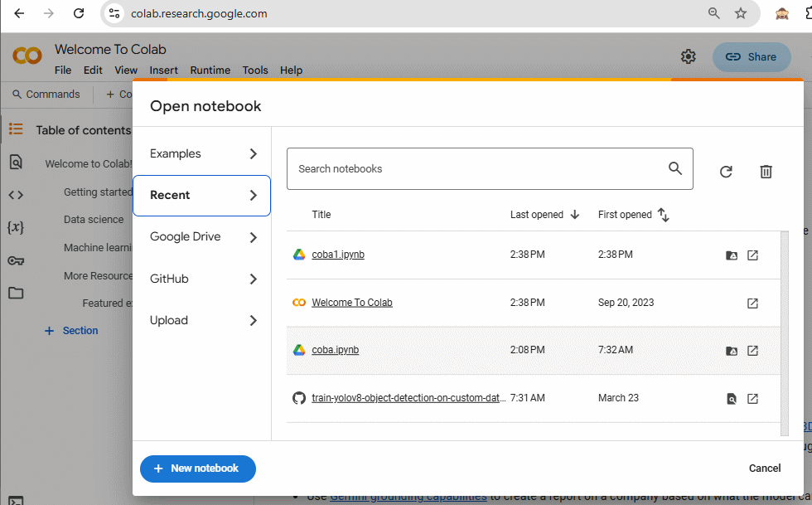
Task: Select the Recent tab
Action: click(x=201, y=196)
